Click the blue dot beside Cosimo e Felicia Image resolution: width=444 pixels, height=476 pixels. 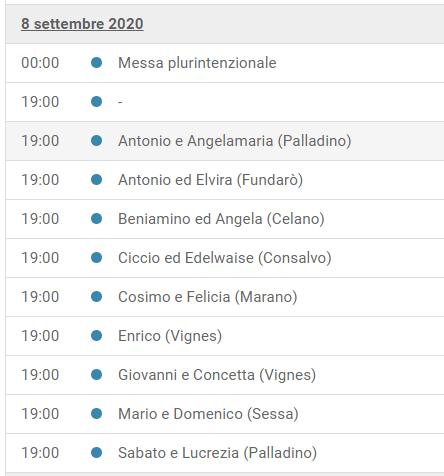(x=96, y=297)
